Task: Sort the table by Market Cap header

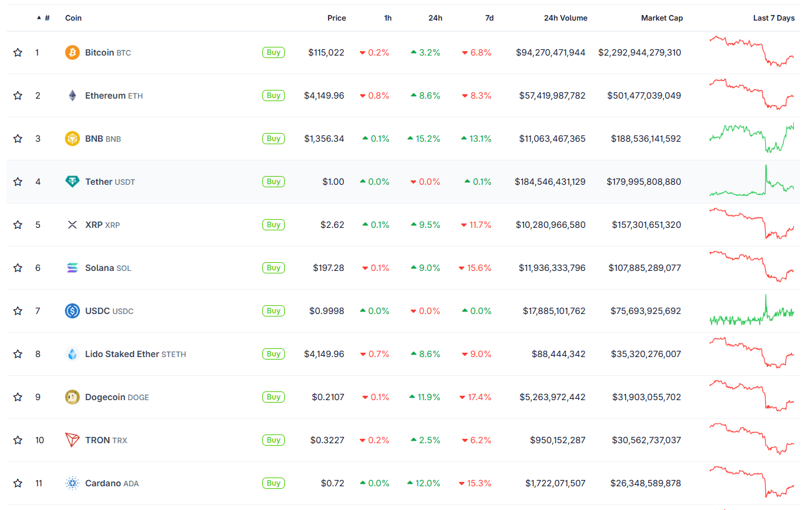Action: pyautogui.click(x=661, y=18)
